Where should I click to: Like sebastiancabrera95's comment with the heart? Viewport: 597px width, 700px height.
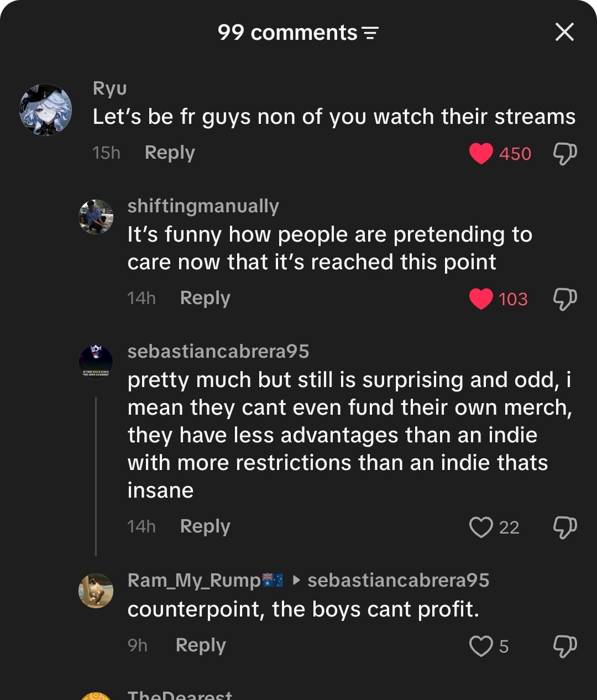pyautogui.click(x=481, y=527)
